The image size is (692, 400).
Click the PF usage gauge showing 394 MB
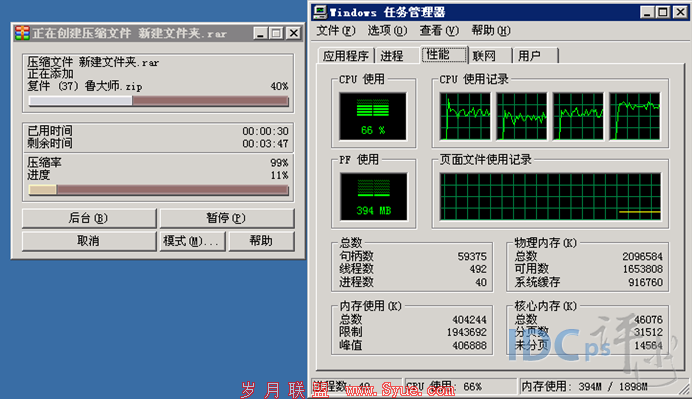[x=374, y=197]
